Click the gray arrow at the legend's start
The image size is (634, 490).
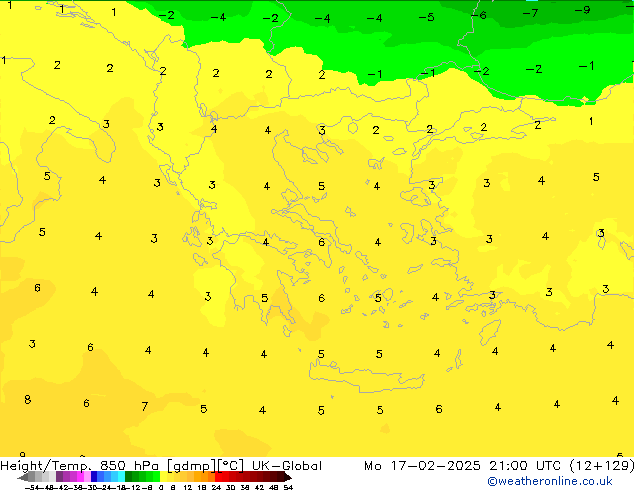[x=23, y=476]
